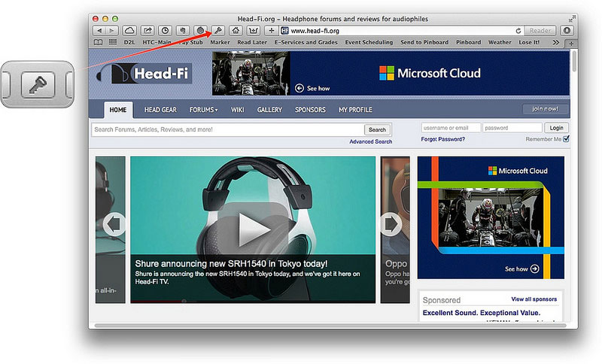
Task: Click the horizontal scrollbar at bottom
Action: [330, 326]
